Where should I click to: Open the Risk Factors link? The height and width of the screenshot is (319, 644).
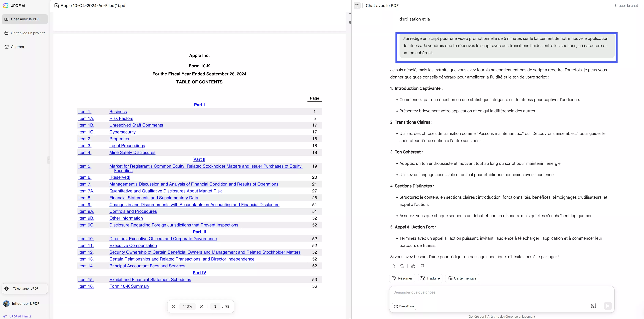[x=121, y=118]
